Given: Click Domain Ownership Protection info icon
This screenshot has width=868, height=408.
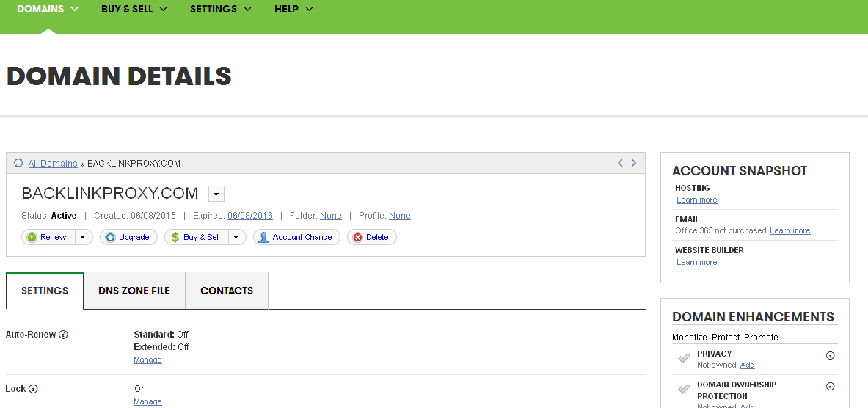Looking at the screenshot, I should tap(831, 386).
